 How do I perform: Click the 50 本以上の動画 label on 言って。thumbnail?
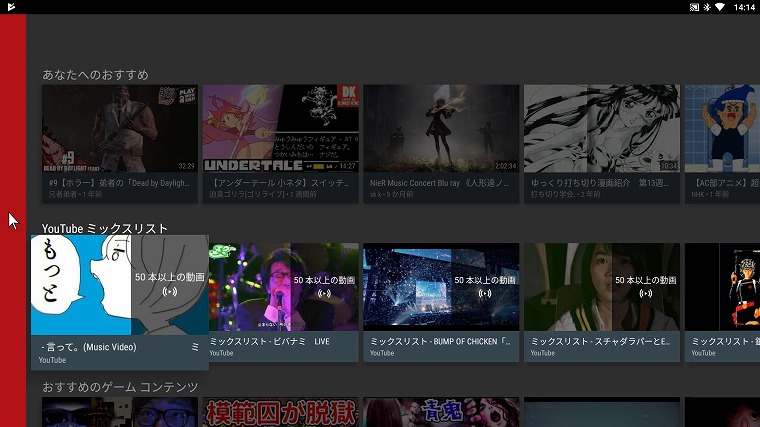point(170,277)
